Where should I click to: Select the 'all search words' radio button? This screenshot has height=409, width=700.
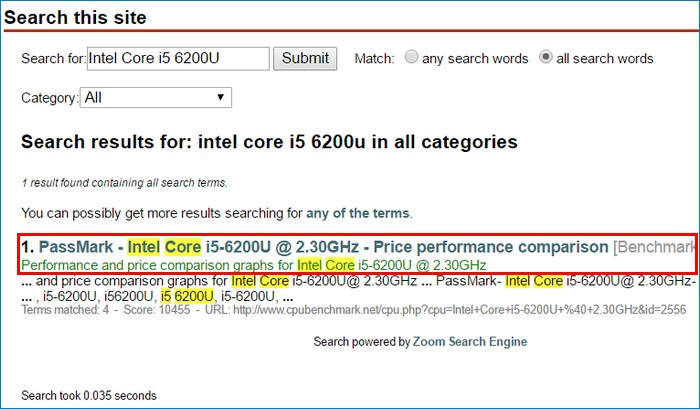tap(546, 57)
